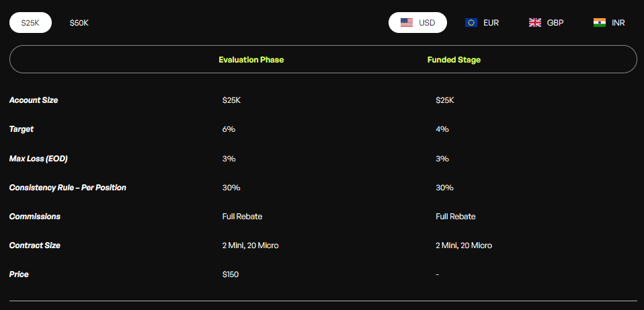Switch to the $50K account size

click(79, 23)
